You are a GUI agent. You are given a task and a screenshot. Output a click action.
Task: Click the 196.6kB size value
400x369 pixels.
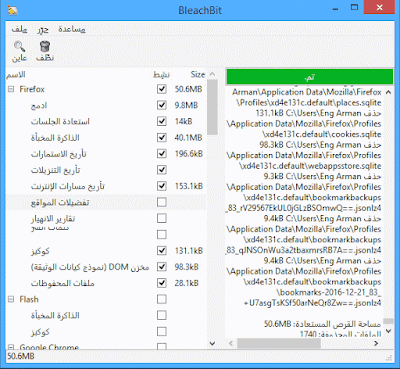189,154
